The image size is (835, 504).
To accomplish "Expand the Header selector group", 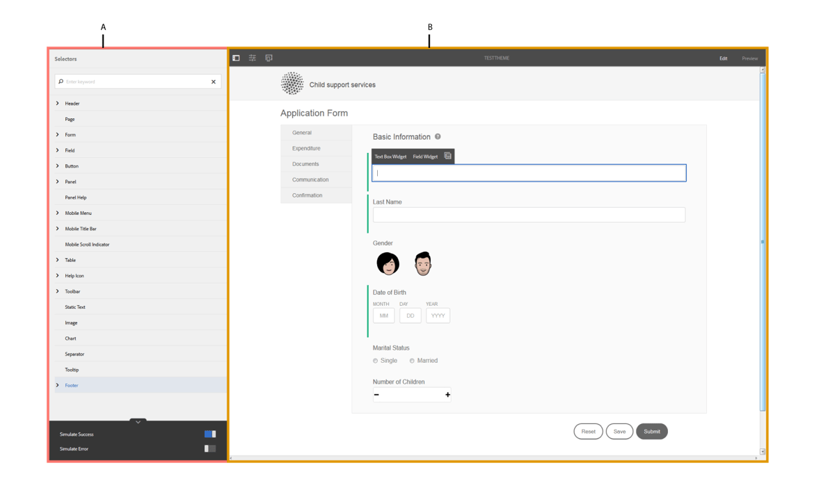I will pyautogui.click(x=58, y=103).
